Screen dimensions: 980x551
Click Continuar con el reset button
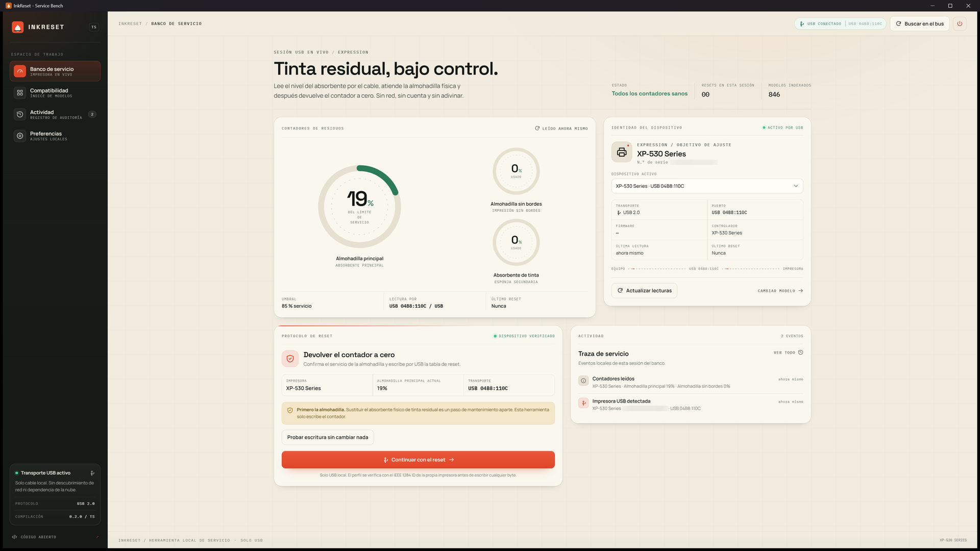(x=418, y=460)
